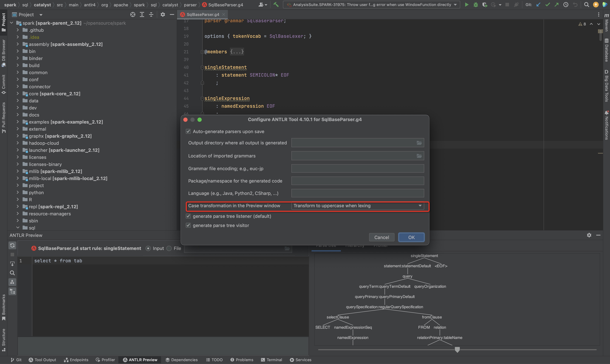610x364 pixels.
Task: Expand the core spark-core_2.12 folder
Action: 18,94
